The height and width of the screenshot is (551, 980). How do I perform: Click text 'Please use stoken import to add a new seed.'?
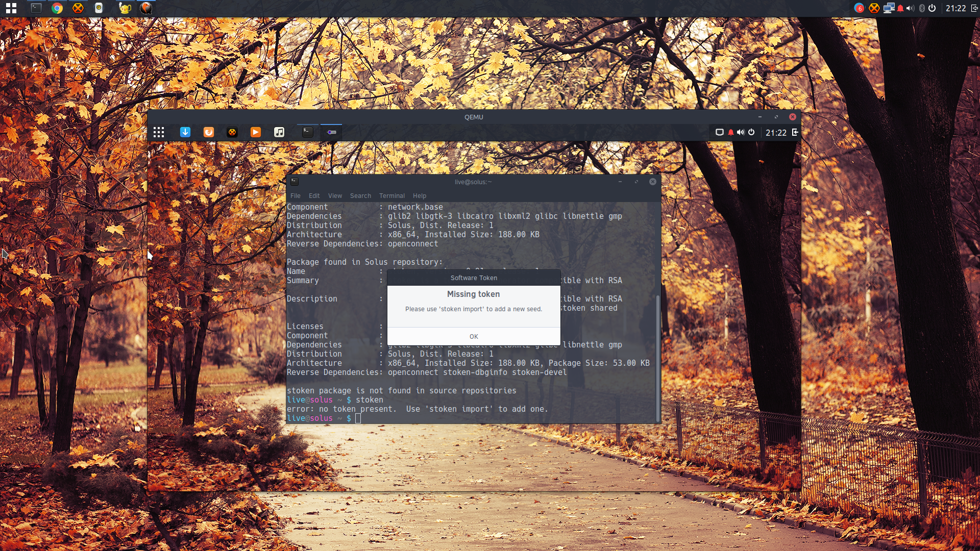click(x=474, y=309)
